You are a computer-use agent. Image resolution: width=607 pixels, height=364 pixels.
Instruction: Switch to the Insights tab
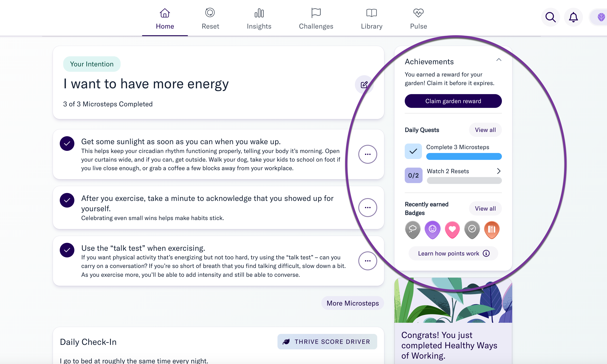click(259, 19)
